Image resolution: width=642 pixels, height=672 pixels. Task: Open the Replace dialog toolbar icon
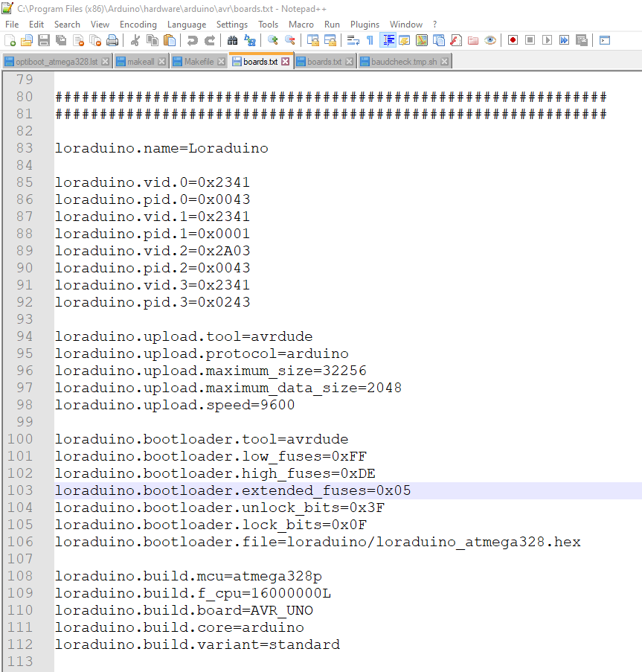(x=250, y=41)
